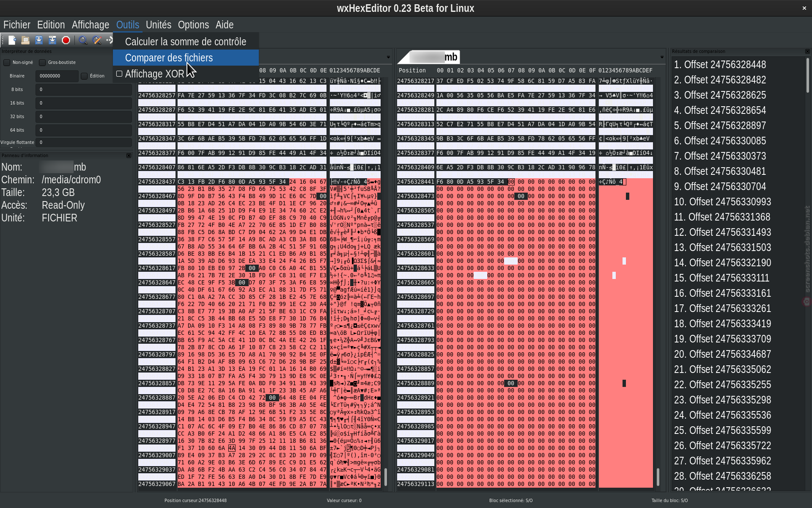
Task: Click Taille du bloc: S/O in status bar
Action: [669, 500]
